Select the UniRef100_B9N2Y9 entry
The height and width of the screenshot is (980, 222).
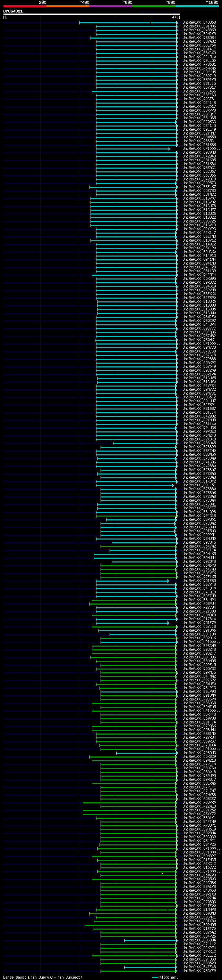coord(199,34)
